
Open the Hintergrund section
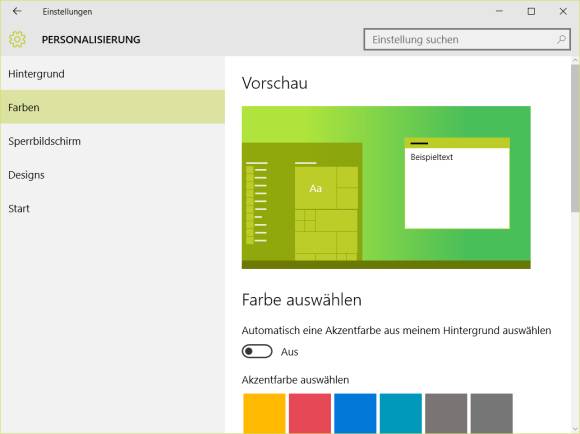[x=112, y=74]
